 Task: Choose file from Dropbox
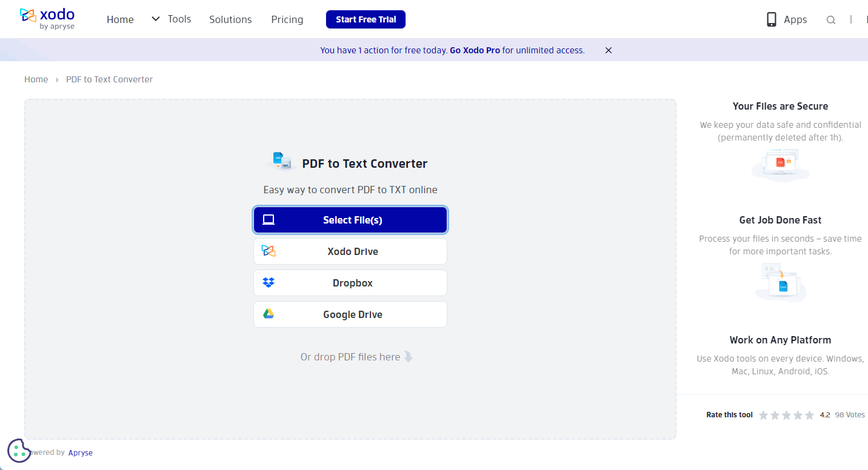[350, 283]
